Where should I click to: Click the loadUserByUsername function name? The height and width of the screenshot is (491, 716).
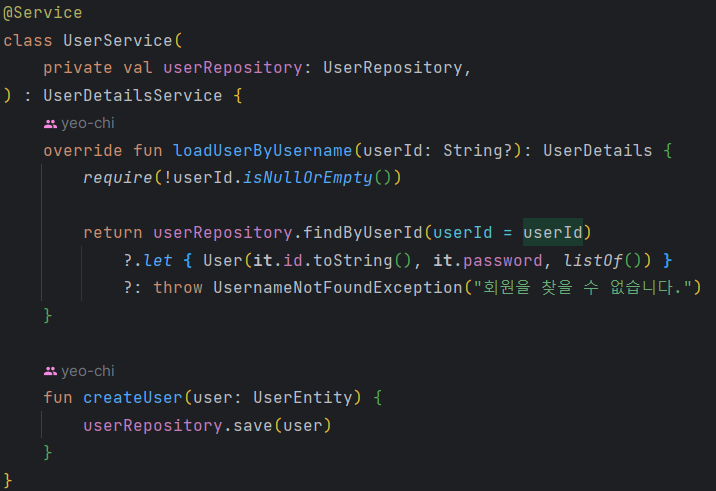point(263,150)
